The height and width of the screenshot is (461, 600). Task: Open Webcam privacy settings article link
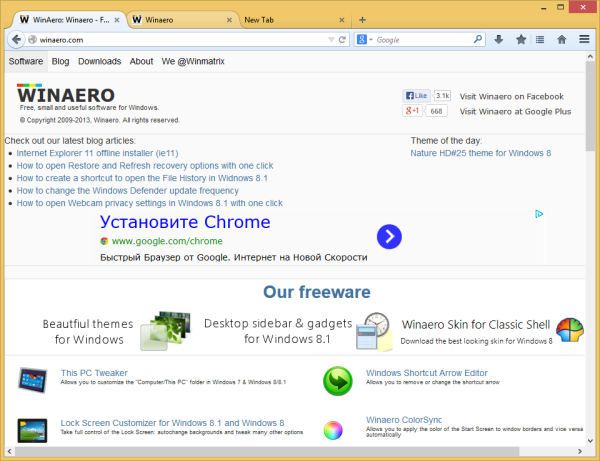[x=149, y=203]
